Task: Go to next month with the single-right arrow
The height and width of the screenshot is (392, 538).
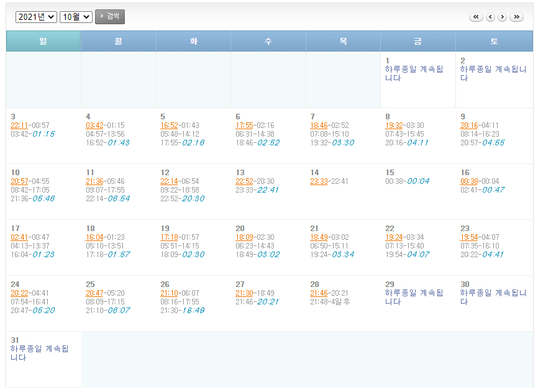Action: pos(502,17)
